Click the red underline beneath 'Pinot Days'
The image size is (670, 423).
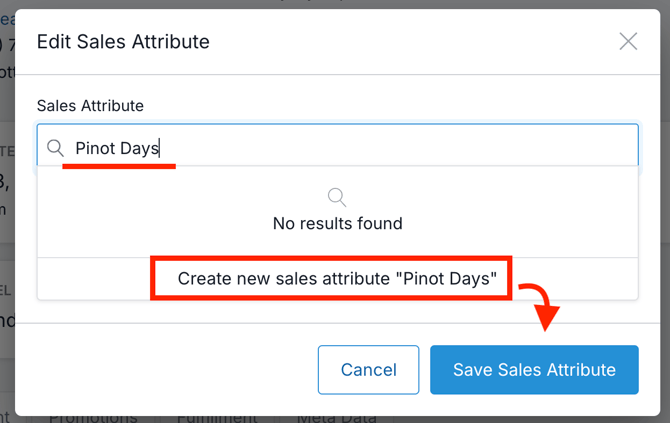pos(119,166)
